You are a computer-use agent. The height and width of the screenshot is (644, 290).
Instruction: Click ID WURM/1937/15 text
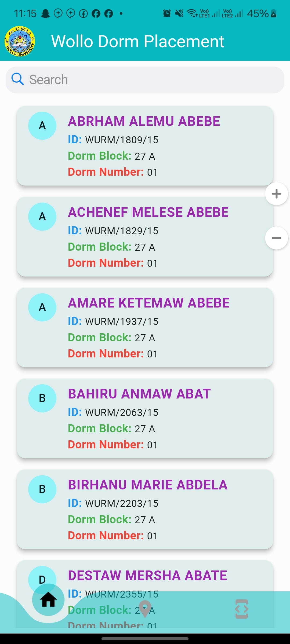pos(113,321)
